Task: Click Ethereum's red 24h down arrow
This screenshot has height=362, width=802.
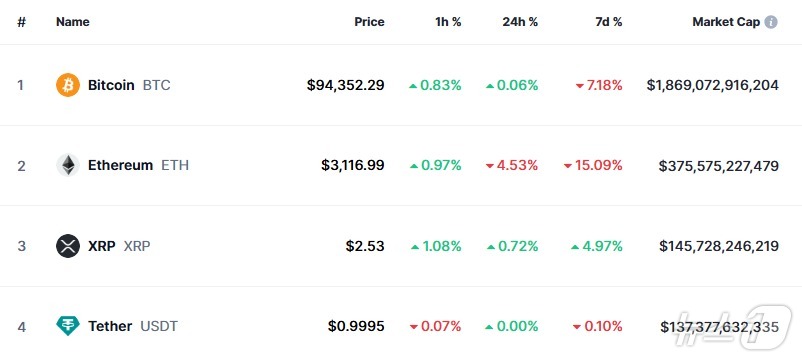Action: click(x=490, y=166)
